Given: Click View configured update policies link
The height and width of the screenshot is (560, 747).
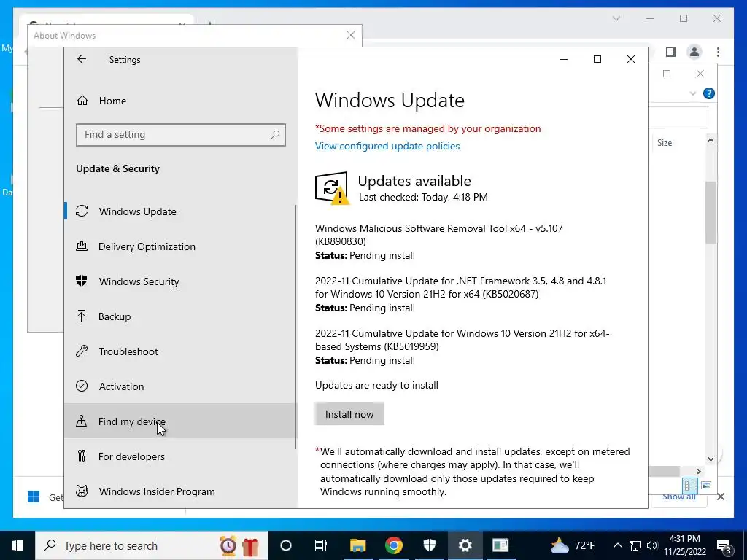Looking at the screenshot, I should click(387, 146).
